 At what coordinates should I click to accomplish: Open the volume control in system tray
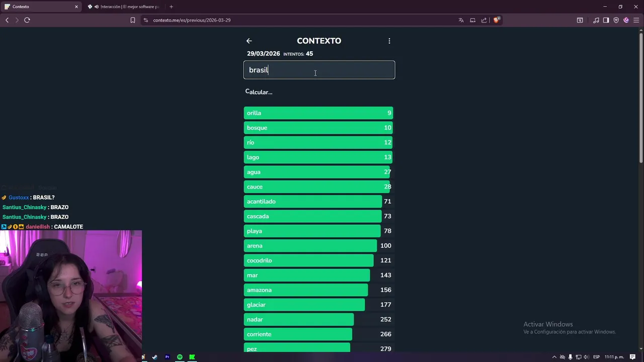[586, 357]
